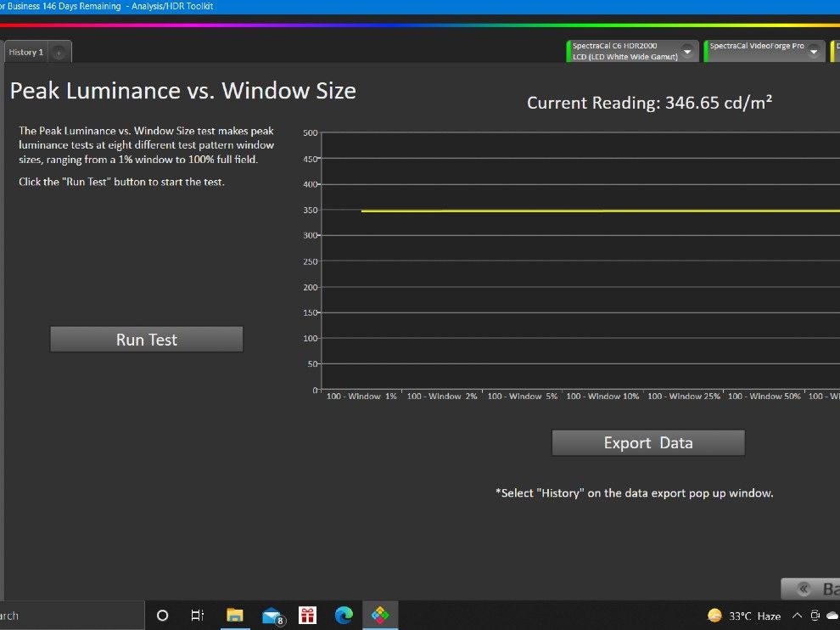The width and height of the screenshot is (840, 630).
Task: Open Task View from the taskbar
Action: click(x=198, y=616)
